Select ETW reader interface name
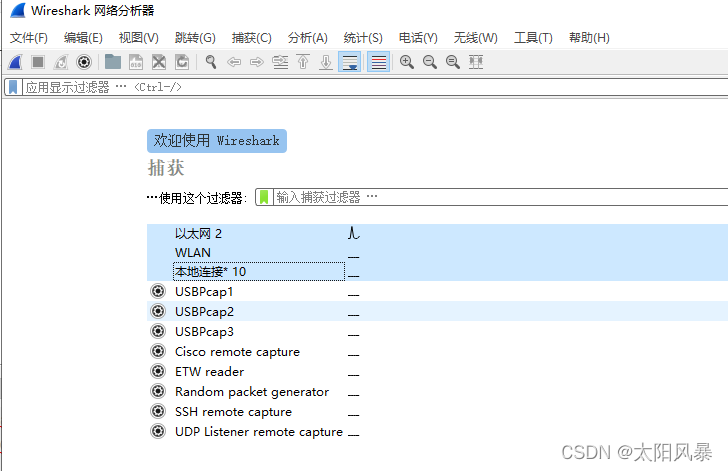The width and height of the screenshot is (728, 471). 209,372
